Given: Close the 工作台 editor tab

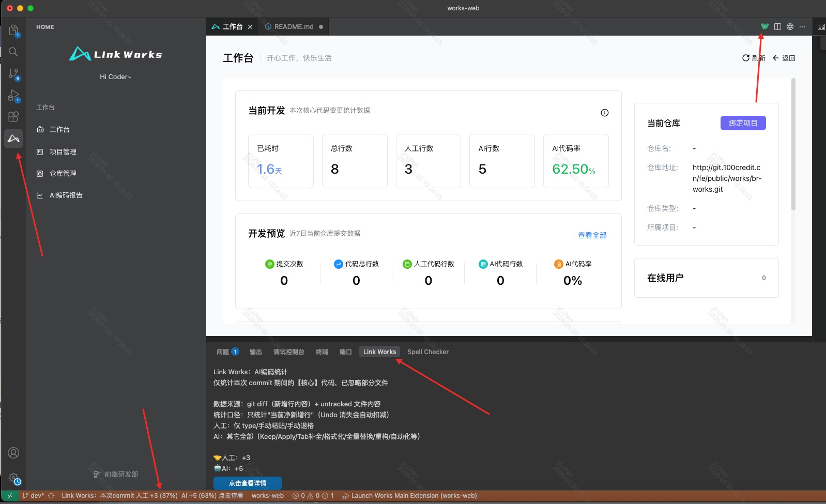Looking at the screenshot, I should [250, 27].
